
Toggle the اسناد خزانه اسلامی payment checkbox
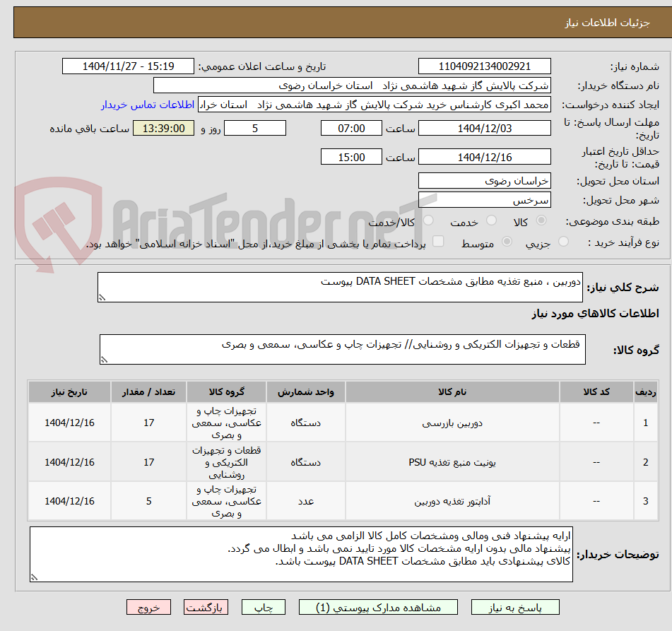coord(438,242)
